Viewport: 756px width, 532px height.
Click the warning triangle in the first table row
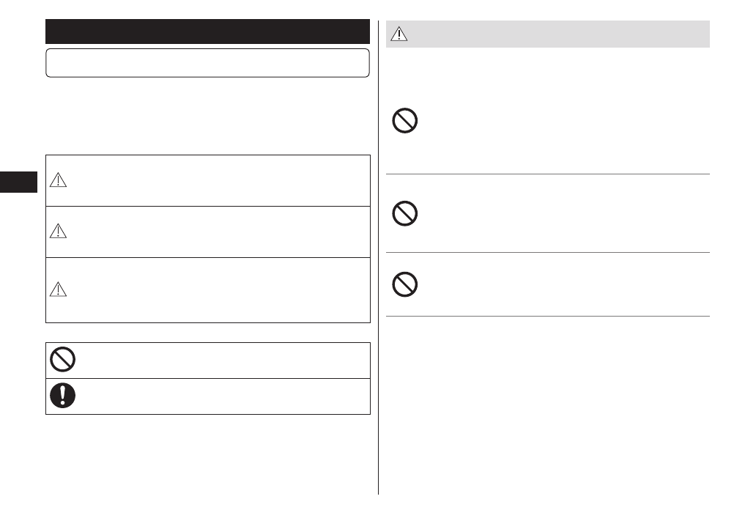(x=59, y=180)
